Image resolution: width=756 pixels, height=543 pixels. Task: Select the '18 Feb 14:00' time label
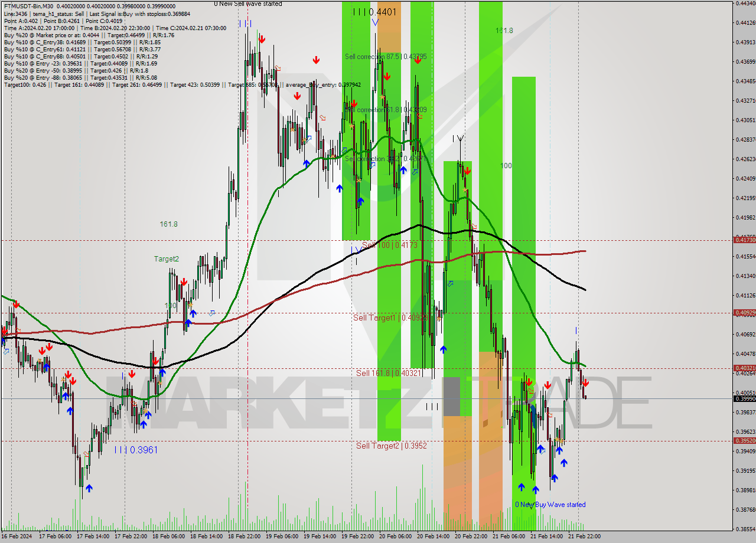coord(206,537)
